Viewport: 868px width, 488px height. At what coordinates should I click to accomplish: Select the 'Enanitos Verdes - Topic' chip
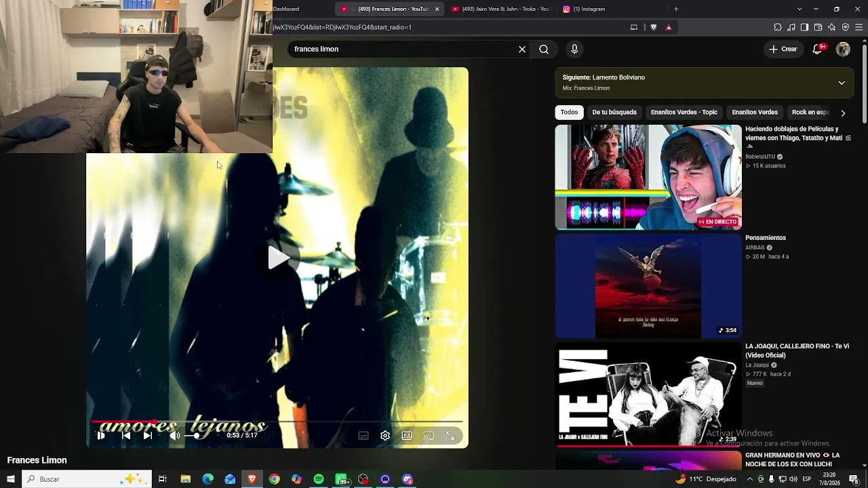click(684, 113)
